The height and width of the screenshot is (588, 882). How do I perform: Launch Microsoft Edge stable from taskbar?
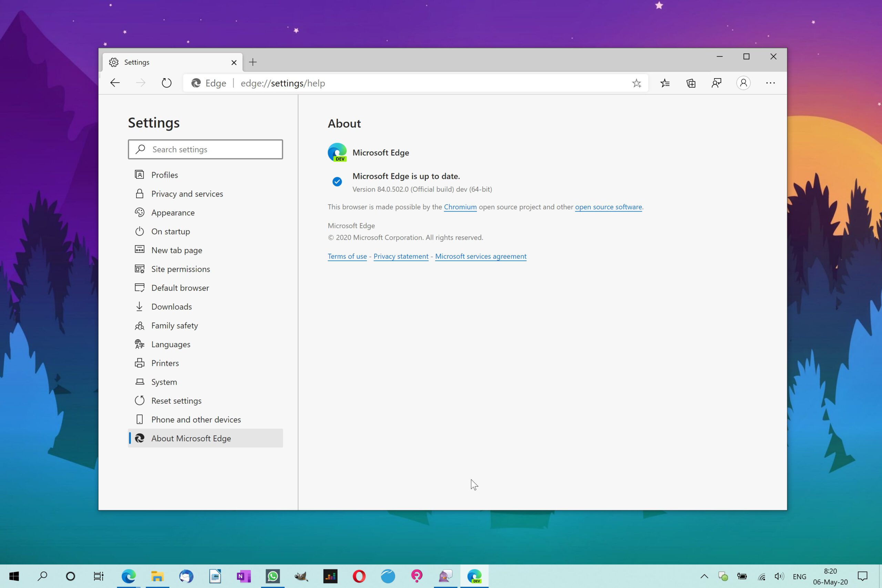(x=128, y=576)
